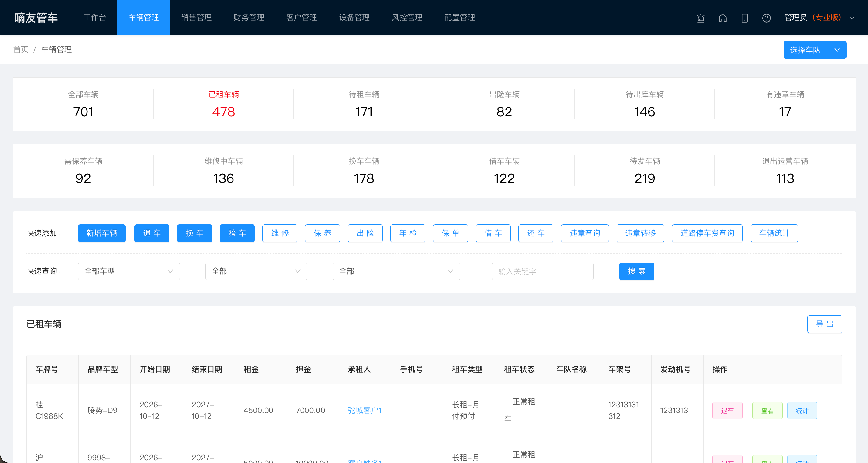The width and height of the screenshot is (868, 463).
Task: Click the 换 车 button
Action: tap(194, 233)
